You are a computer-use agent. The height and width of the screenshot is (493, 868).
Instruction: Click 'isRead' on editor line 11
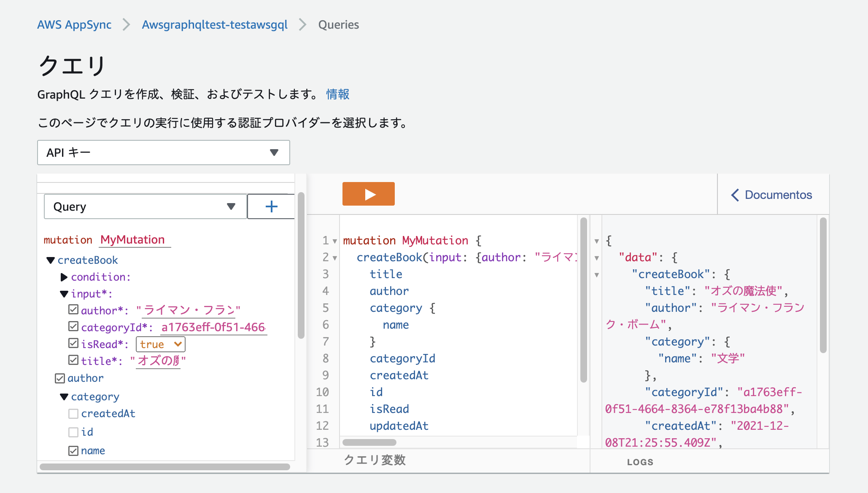tap(389, 409)
